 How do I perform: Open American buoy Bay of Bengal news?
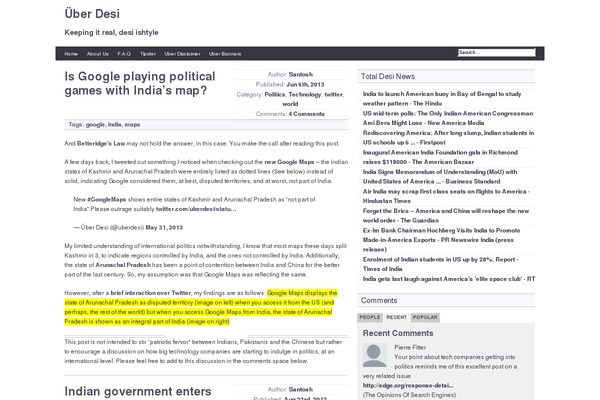click(442, 99)
